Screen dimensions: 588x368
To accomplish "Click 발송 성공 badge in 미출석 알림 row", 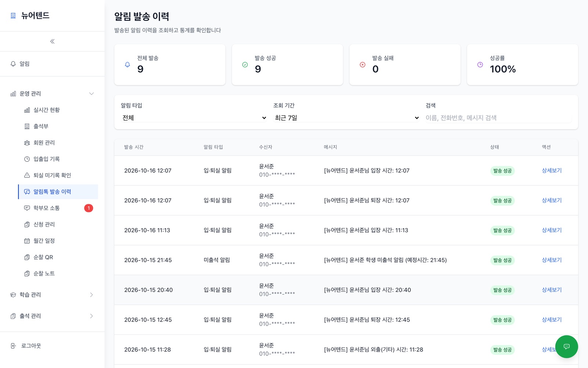I will [x=502, y=260].
